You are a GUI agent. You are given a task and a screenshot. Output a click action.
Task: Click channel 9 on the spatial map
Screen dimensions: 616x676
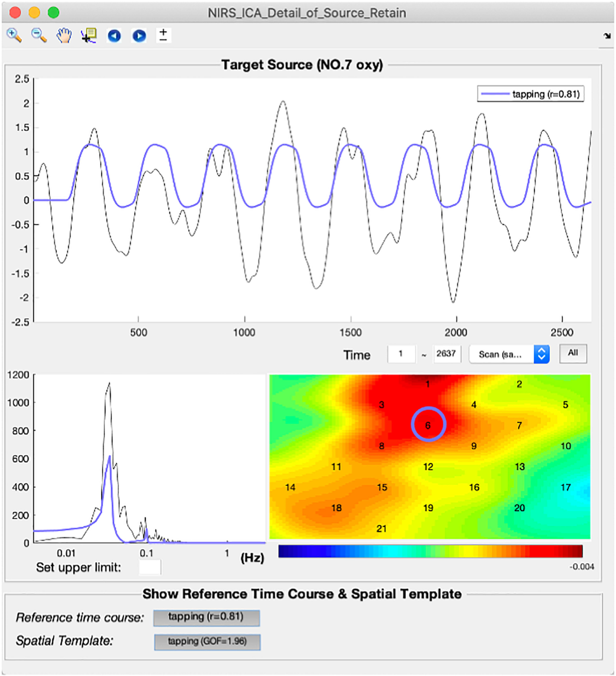coord(474,446)
